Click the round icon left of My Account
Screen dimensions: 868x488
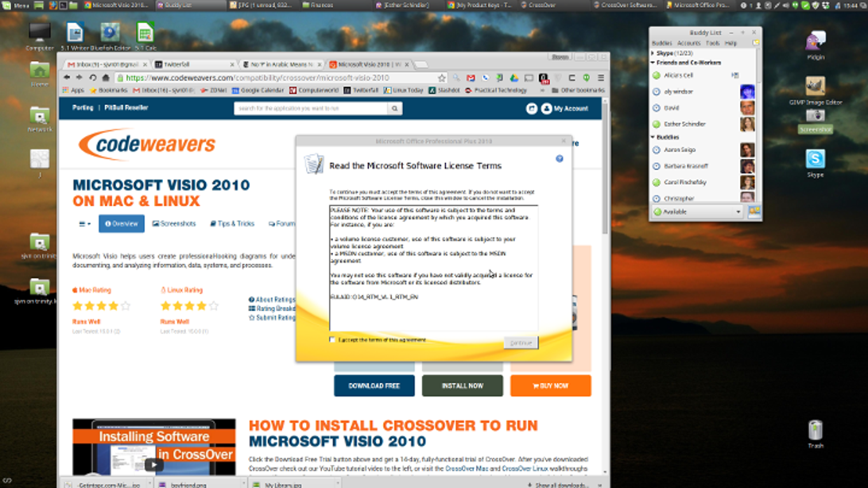pos(532,108)
